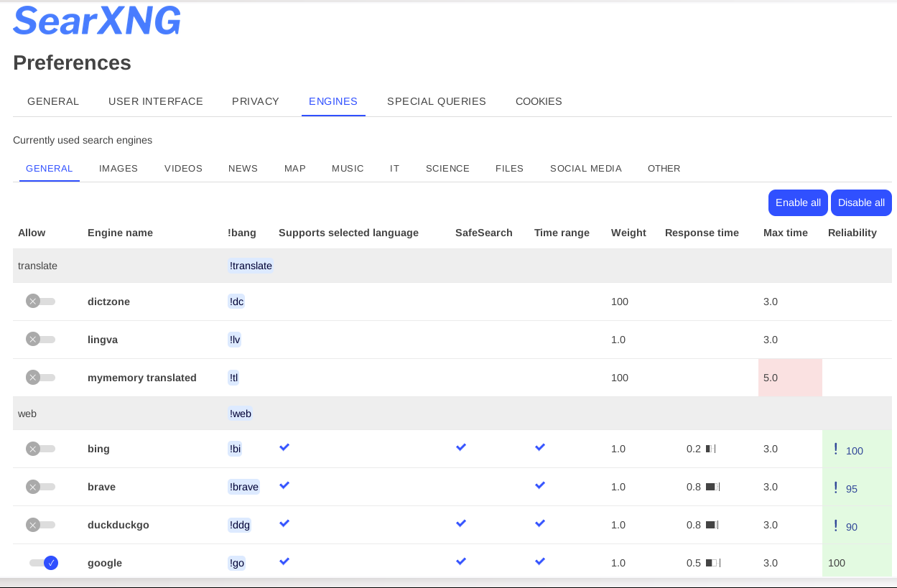Switch to the Images engines tab
897x588 pixels.
coord(118,169)
